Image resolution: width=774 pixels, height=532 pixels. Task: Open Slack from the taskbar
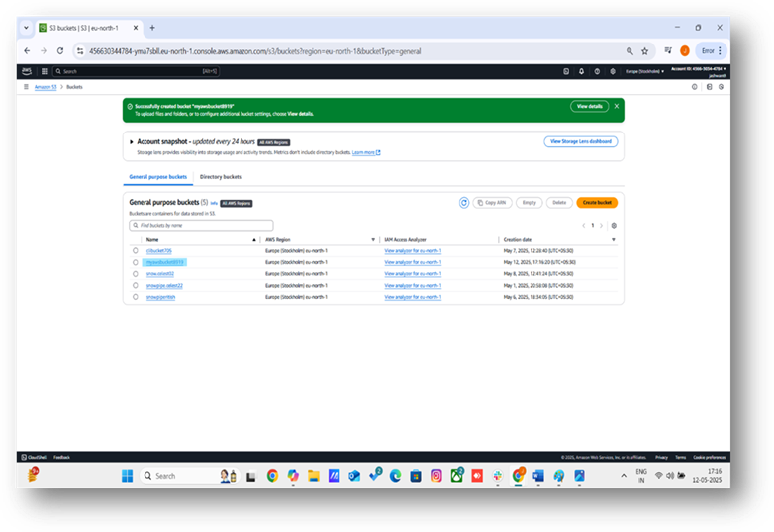click(x=498, y=476)
